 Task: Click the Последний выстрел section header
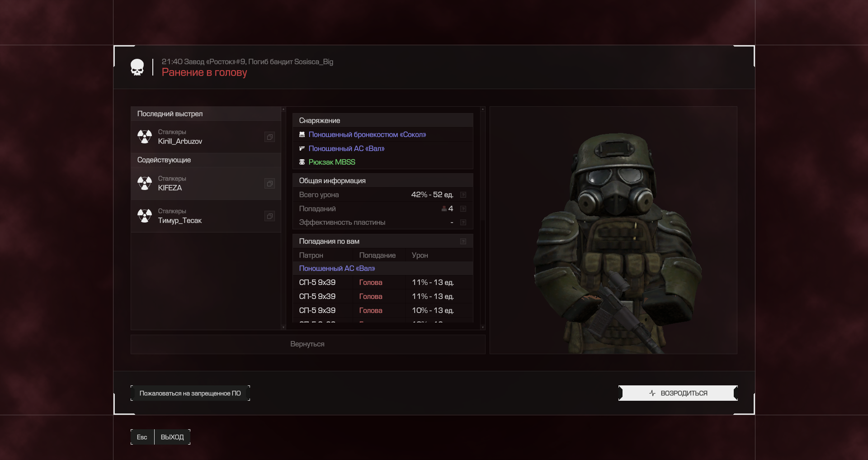point(206,114)
